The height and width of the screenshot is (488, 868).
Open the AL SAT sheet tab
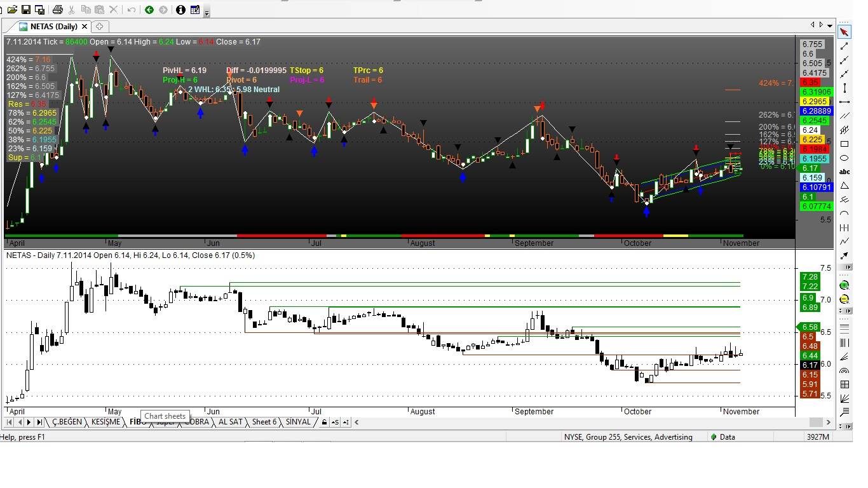tap(230, 422)
